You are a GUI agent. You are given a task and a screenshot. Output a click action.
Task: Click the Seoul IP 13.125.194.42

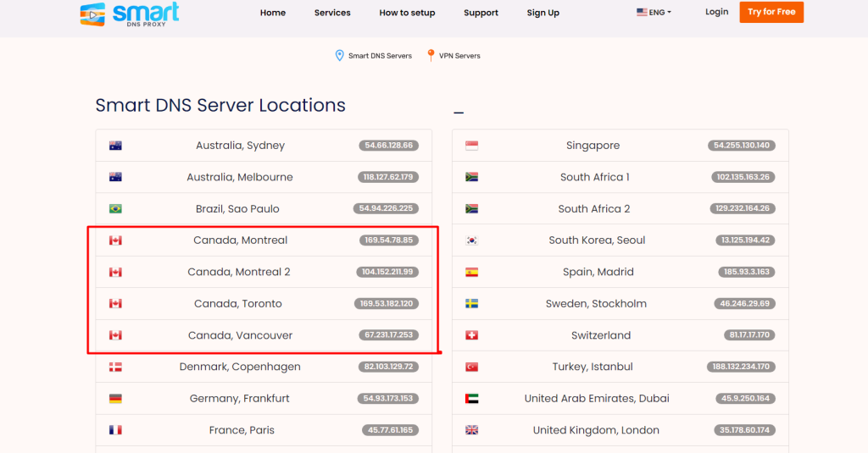(745, 240)
